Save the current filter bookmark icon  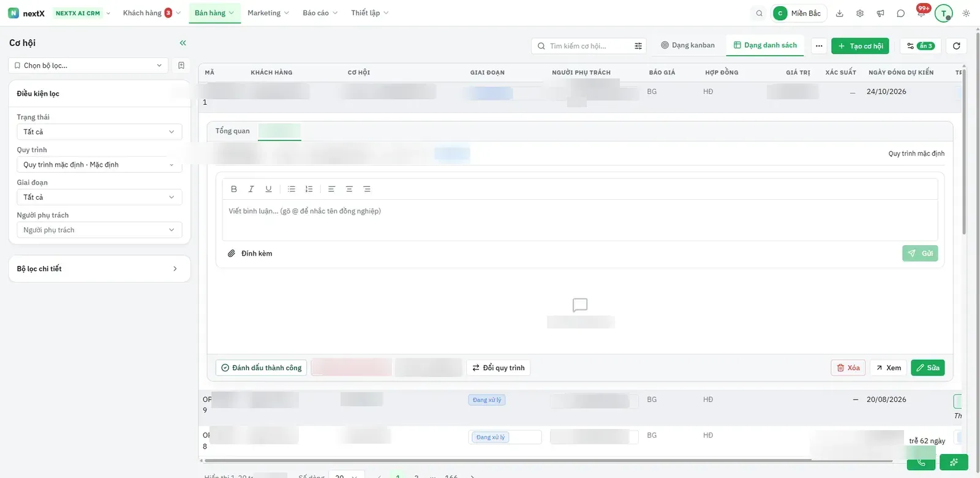tap(181, 66)
